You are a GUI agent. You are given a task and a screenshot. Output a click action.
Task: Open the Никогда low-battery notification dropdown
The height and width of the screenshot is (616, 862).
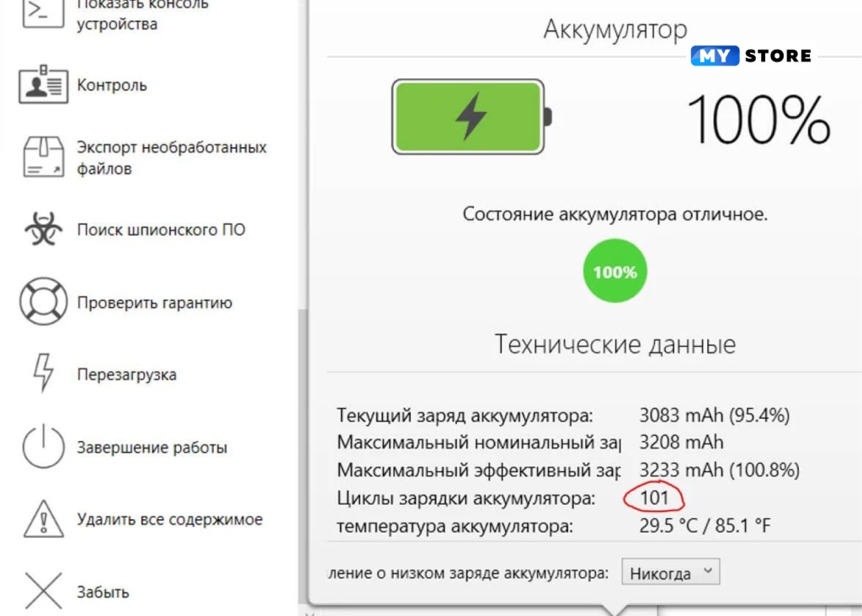pyautogui.click(x=669, y=571)
